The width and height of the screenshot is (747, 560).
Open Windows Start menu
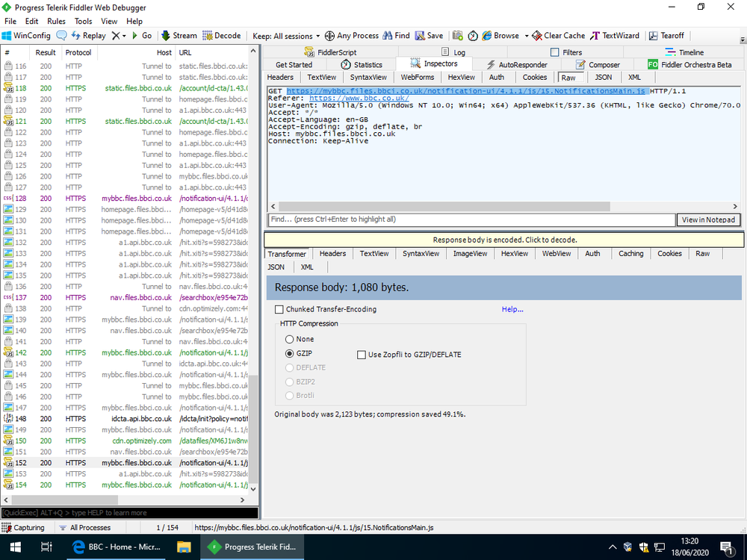(x=15, y=547)
